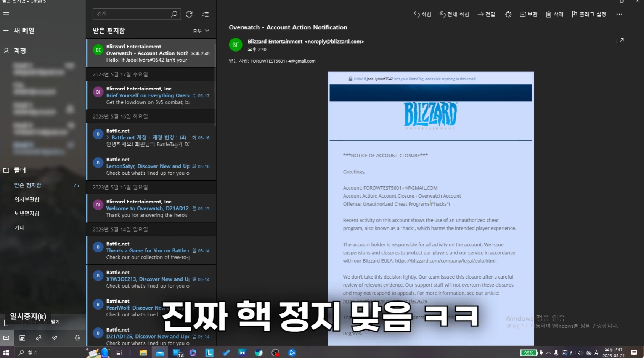Screen dimensions: 644x358
Task: Open the Windows Start menu
Action: click(6, 353)
